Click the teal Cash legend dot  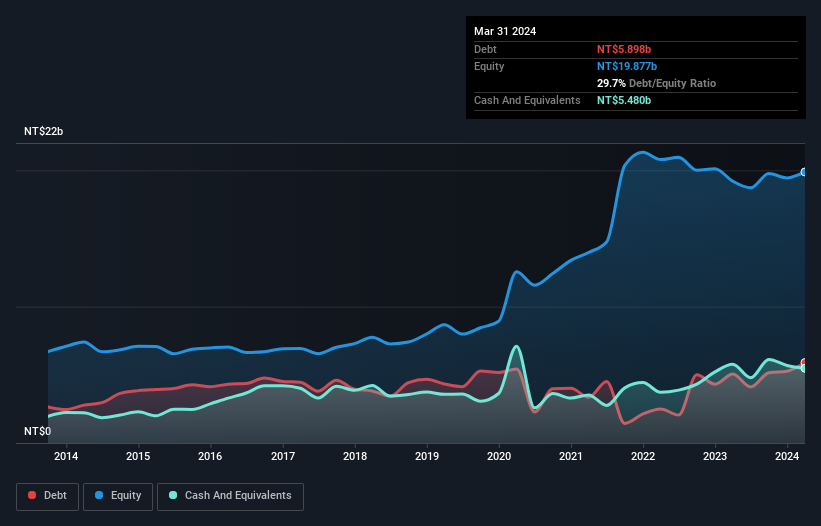point(173,495)
